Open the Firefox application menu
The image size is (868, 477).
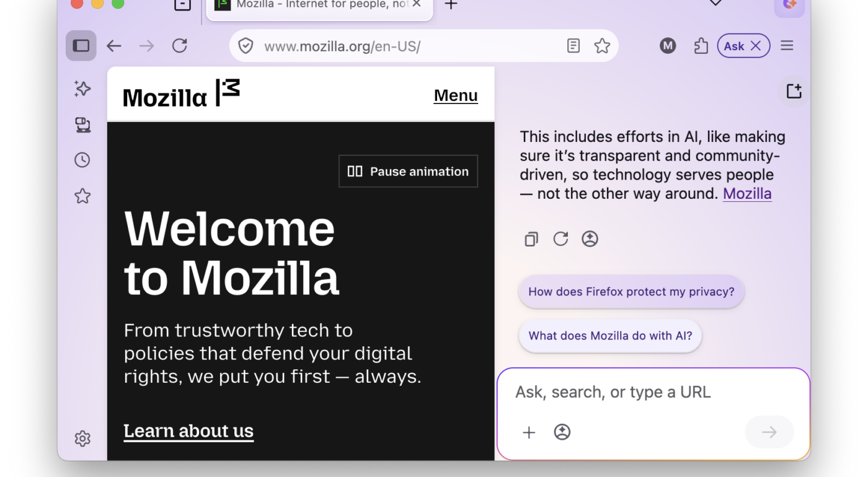click(786, 45)
